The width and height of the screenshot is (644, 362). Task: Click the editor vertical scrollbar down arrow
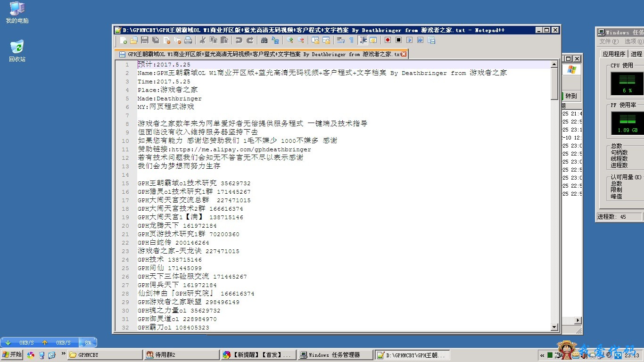pos(554,327)
